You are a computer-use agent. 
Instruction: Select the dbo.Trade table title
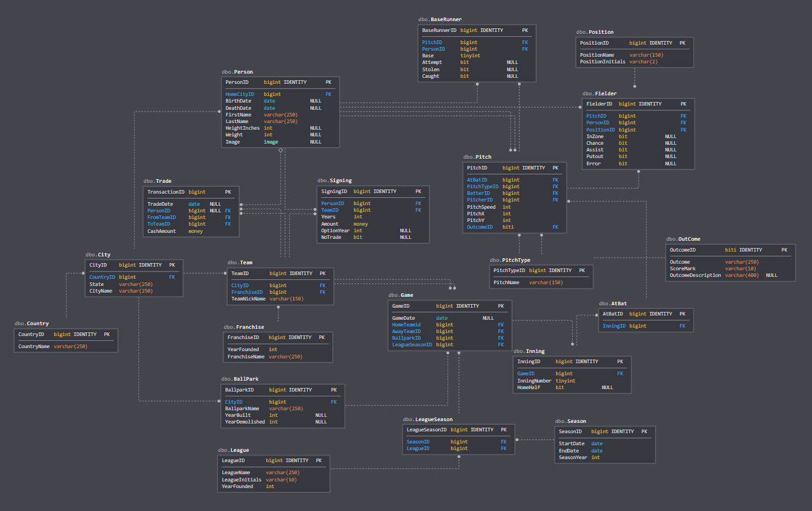158,181
